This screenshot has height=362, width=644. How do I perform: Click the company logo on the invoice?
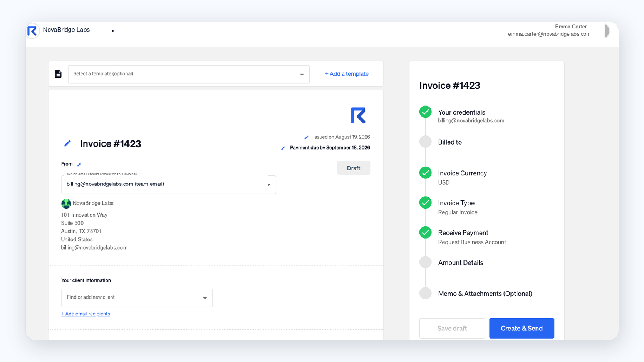tap(358, 115)
